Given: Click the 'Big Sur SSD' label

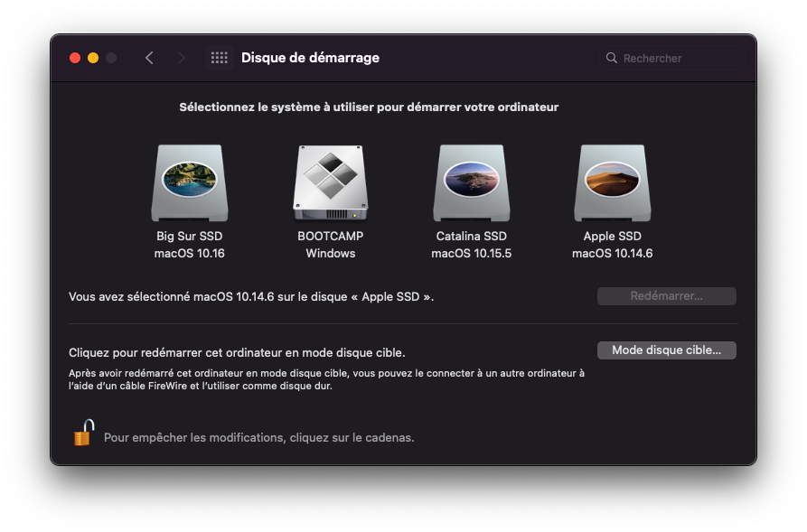Looking at the screenshot, I should click(x=190, y=236).
